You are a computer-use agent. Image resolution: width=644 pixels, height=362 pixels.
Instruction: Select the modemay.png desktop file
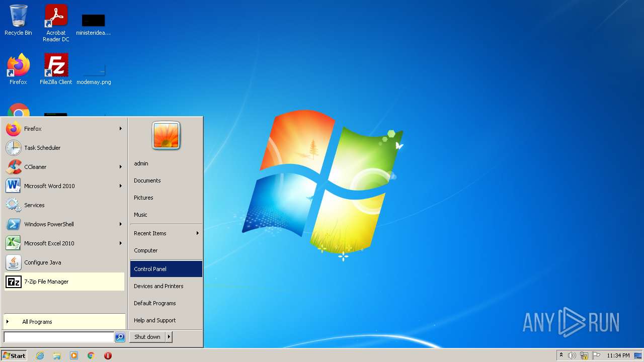[x=94, y=74]
